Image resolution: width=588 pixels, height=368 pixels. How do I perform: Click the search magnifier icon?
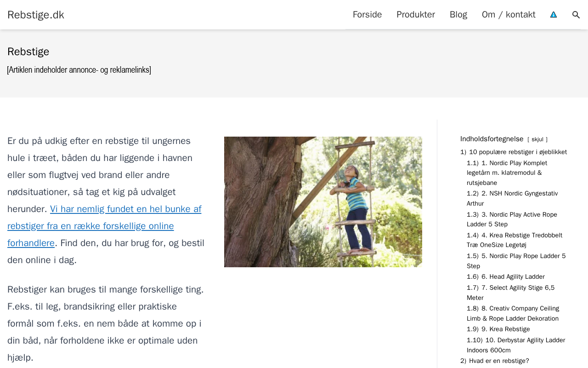coord(576,15)
